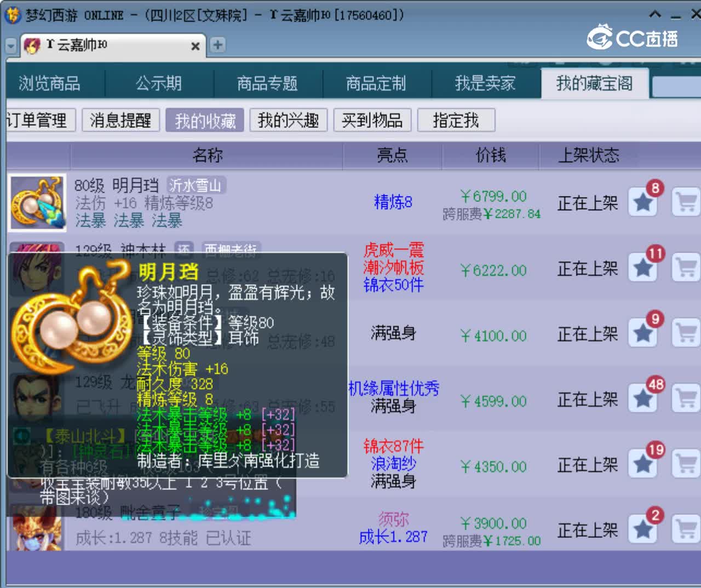The width and height of the screenshot is (701, 588).
Task: Select the 我的藏宝阁 tab
Action: coord(595,83)
